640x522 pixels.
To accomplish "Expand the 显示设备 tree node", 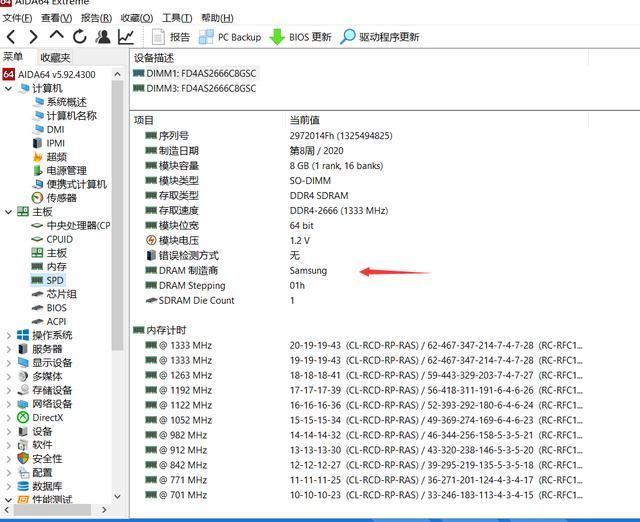I will 9,363.
